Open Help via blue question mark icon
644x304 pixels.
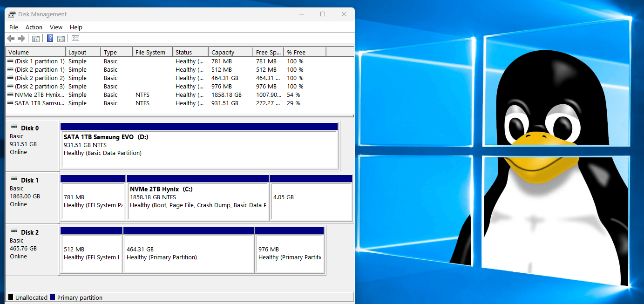pos(50,39)
